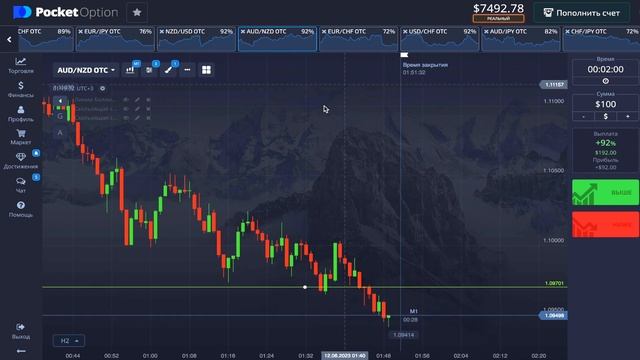The width and height of the screenshot is (640, 360).
Task: Open the H2 timeframe dropdown
Action: 69,340
